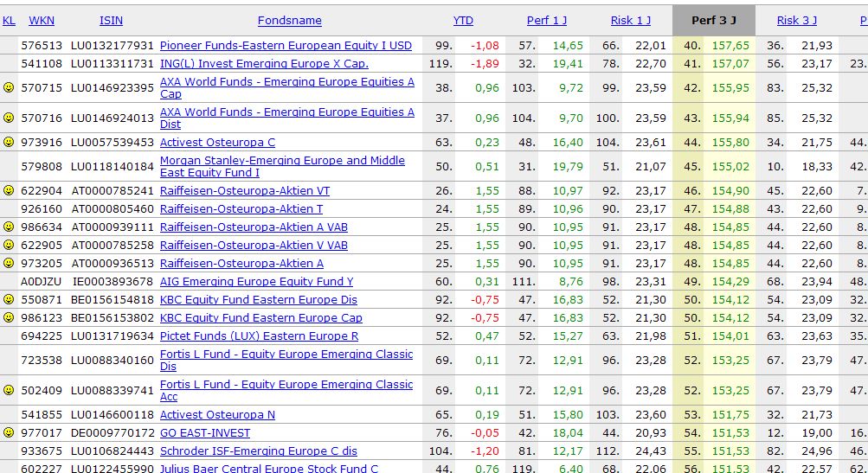Click smiley icon for AXA Emerging Europe A Cap

9,87
